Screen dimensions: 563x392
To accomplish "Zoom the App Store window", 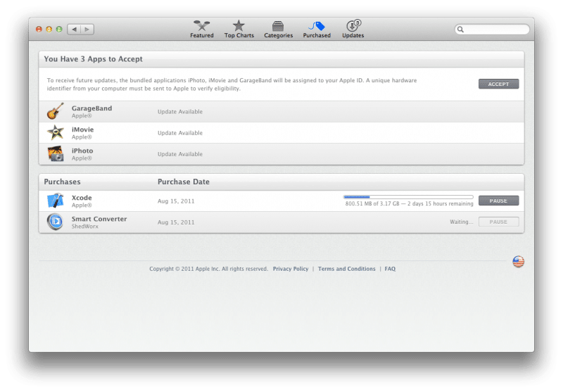I will pyautogui.click(x=59, y=30).
